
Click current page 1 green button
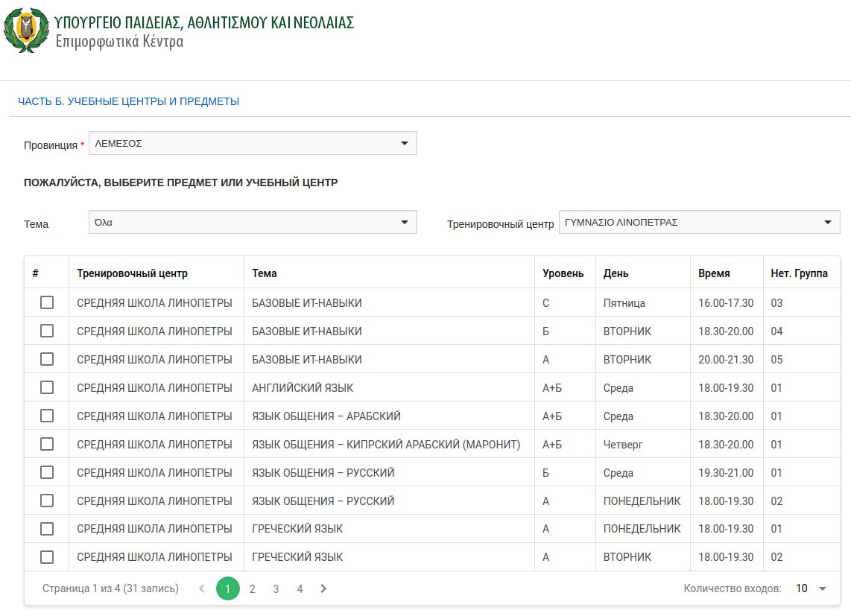(228, 588)
